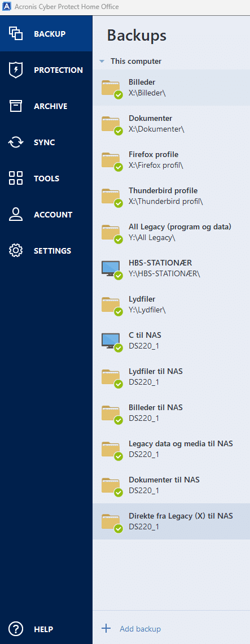Select the Thunderbird profile backup name
The height and width of the screenshot is (644, 250).
point(163,190)
